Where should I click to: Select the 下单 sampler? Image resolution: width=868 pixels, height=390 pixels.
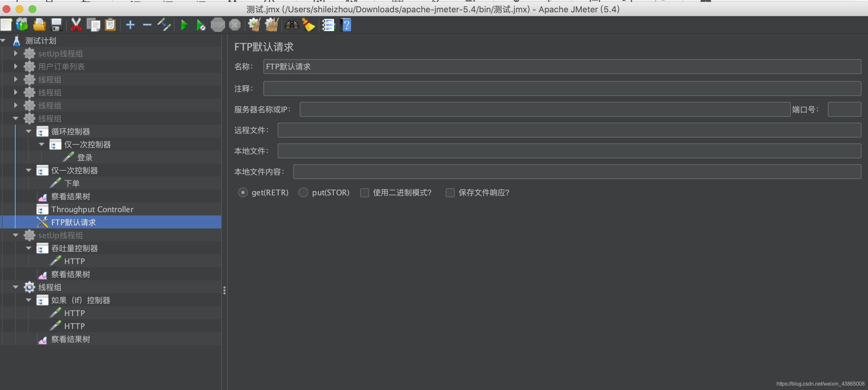(x=72, y=183)
